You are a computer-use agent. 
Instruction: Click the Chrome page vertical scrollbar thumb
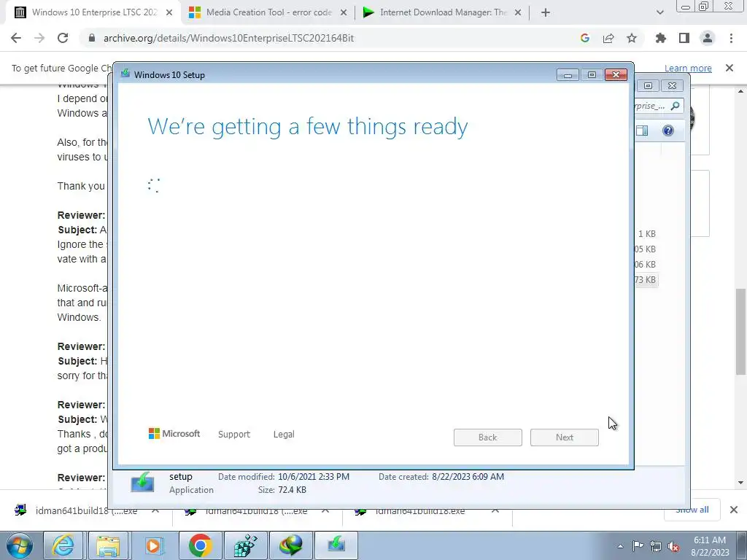(741, 332)
